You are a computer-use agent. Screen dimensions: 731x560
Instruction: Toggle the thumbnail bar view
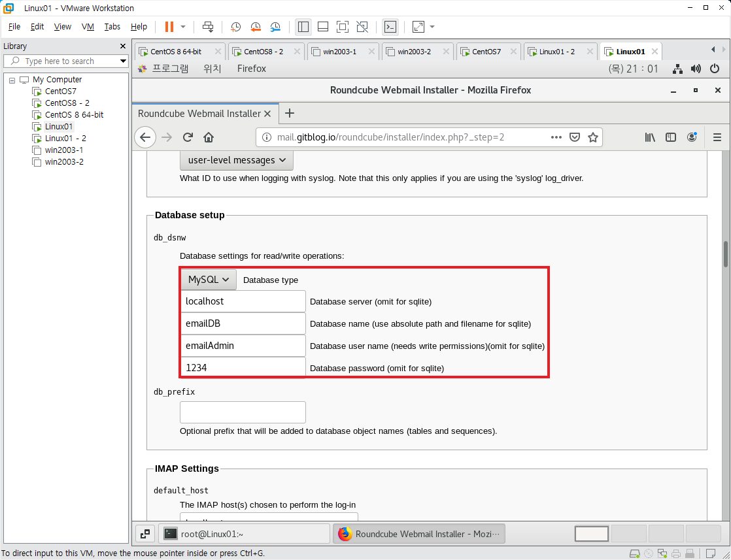tap(323, 27)
